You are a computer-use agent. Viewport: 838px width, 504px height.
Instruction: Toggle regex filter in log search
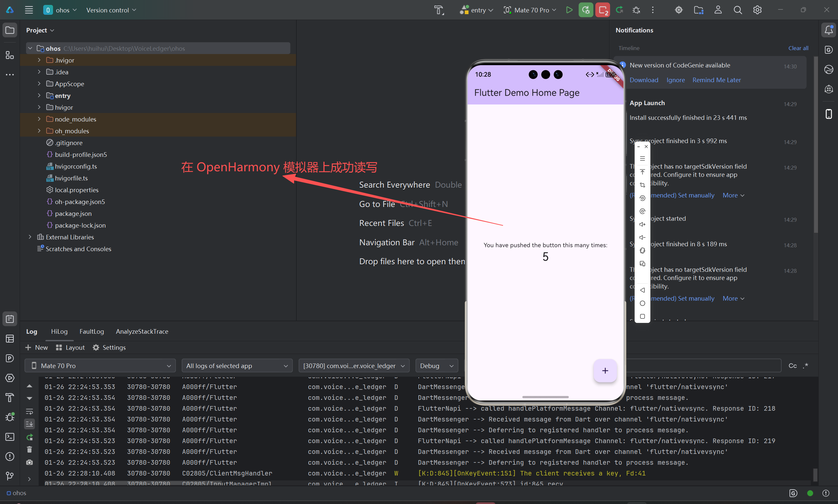point(805,366)
